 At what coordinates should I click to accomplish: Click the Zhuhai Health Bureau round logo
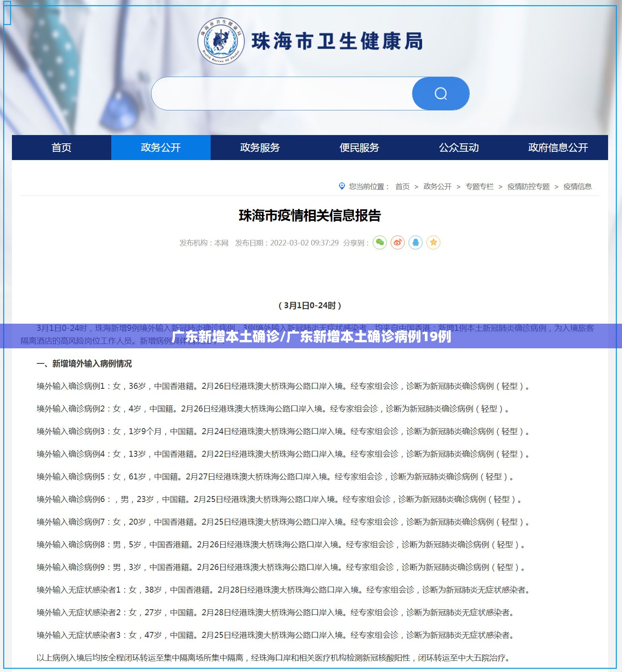coord(221,41)
